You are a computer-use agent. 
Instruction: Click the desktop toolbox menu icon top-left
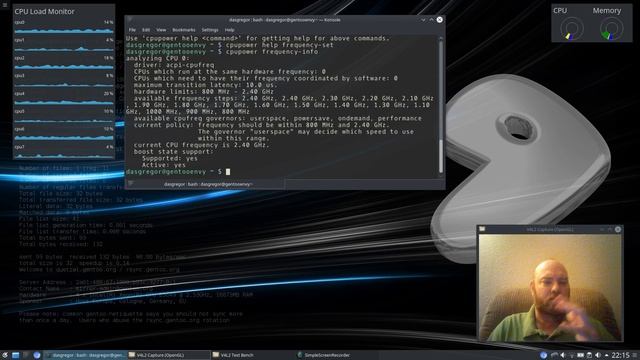click(4, 5)
